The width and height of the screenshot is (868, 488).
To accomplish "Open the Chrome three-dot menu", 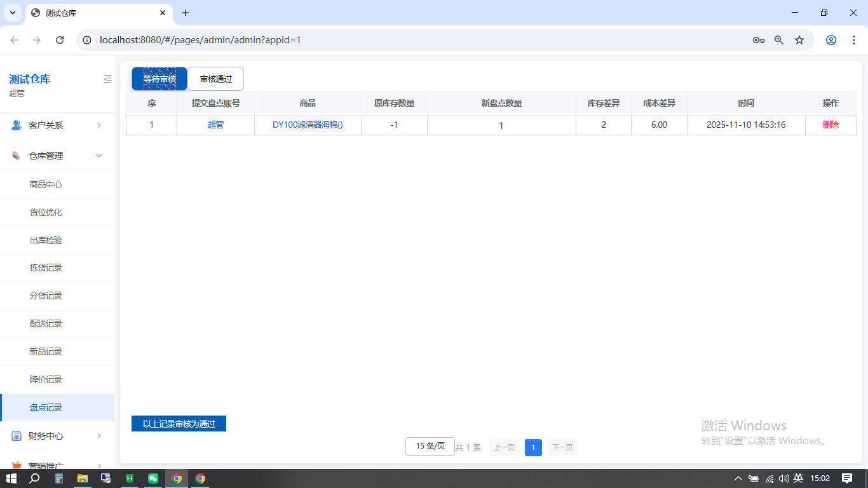I will [x=854, y=39].
